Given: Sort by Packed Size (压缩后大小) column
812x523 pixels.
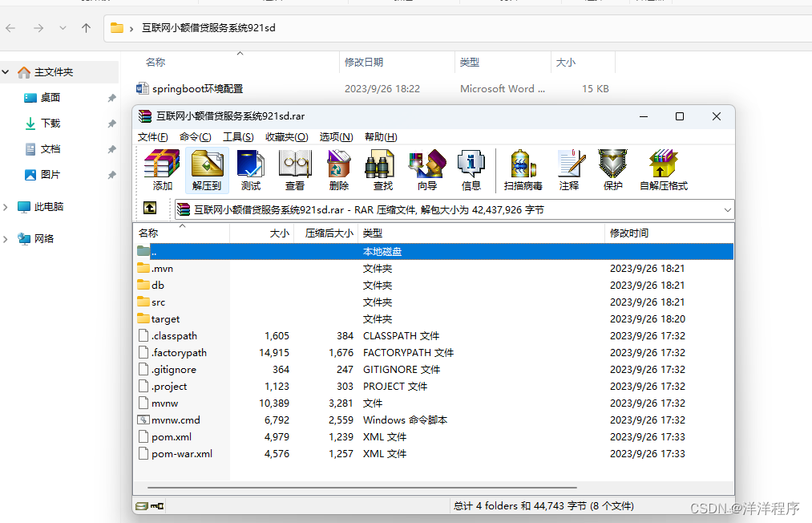Looking at the screenshot, I should 326,233.
